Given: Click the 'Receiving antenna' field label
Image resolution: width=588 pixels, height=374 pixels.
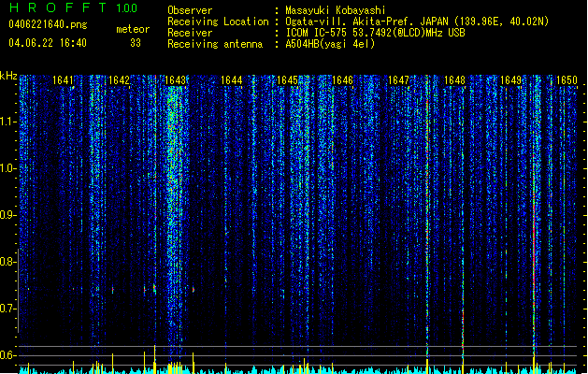Looking at the screenshot, I should [215, 44].
